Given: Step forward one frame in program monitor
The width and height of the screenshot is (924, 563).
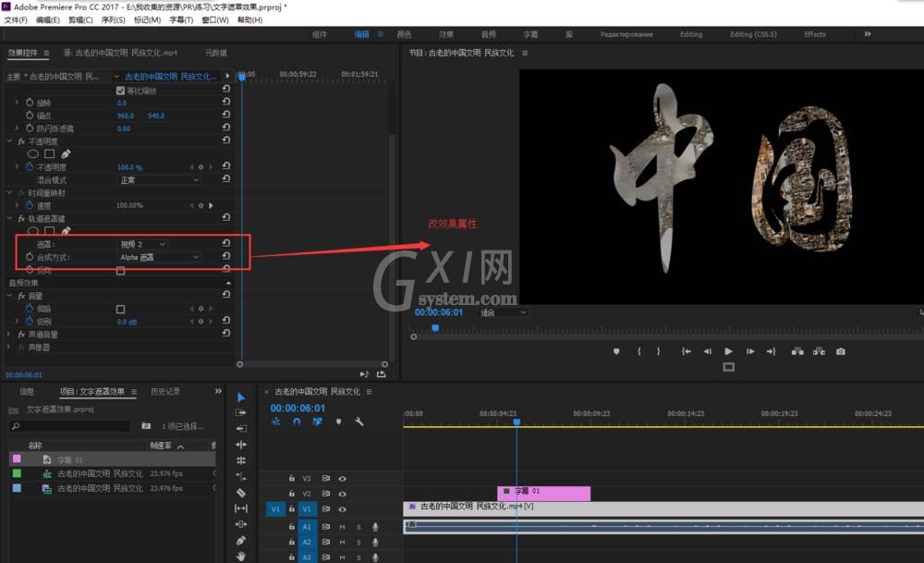Looking at the screenshot, I should pos(750,351).
